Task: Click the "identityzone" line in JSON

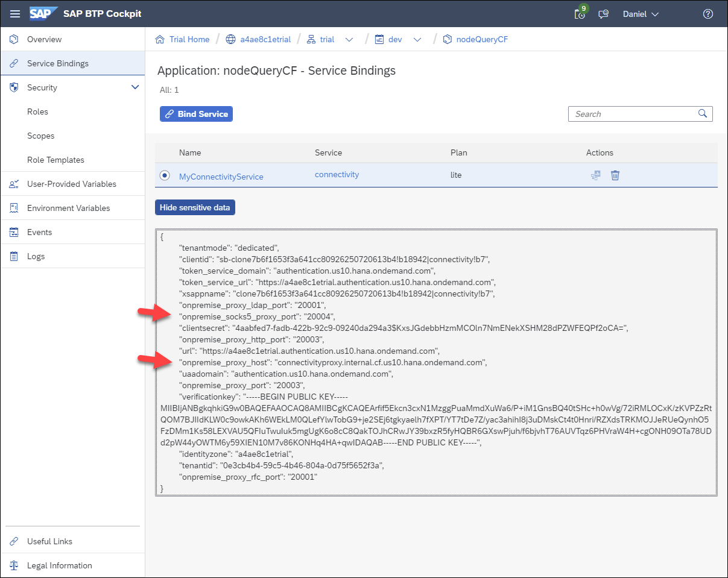Action: (236, 454)
